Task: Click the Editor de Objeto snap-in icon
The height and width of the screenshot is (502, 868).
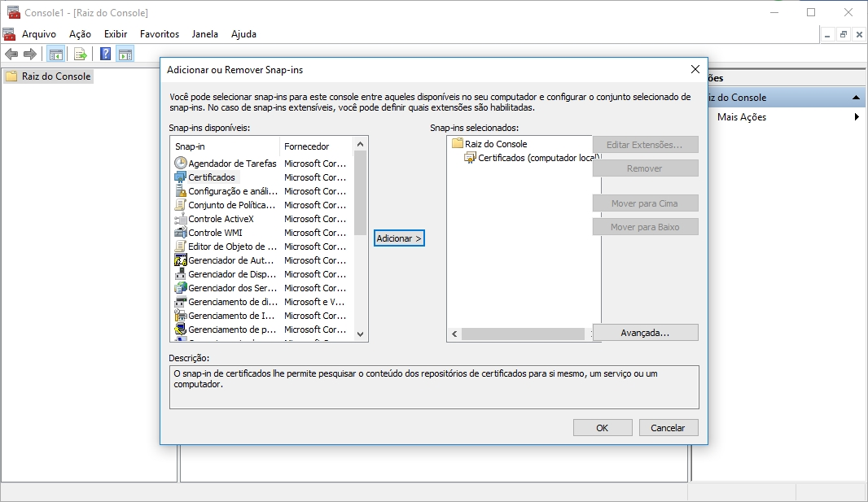Action: click(181, 246)
